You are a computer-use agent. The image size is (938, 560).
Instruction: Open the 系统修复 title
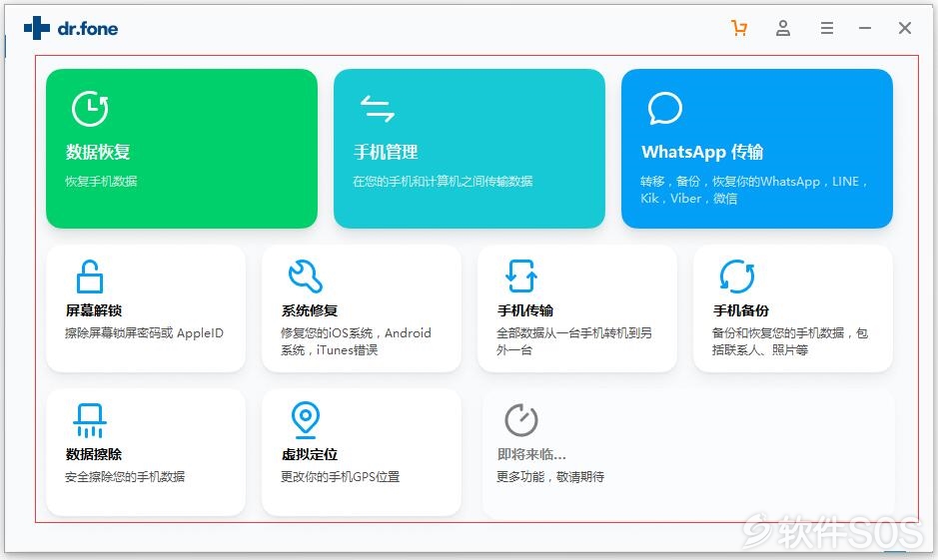(x=310, y=310)
